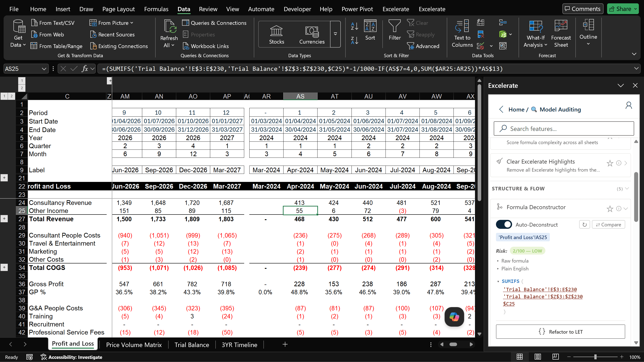Switch to Normal view in status bar
This screenshot has height=362, width=644.
pyautogui.click(x=520, y=357)
